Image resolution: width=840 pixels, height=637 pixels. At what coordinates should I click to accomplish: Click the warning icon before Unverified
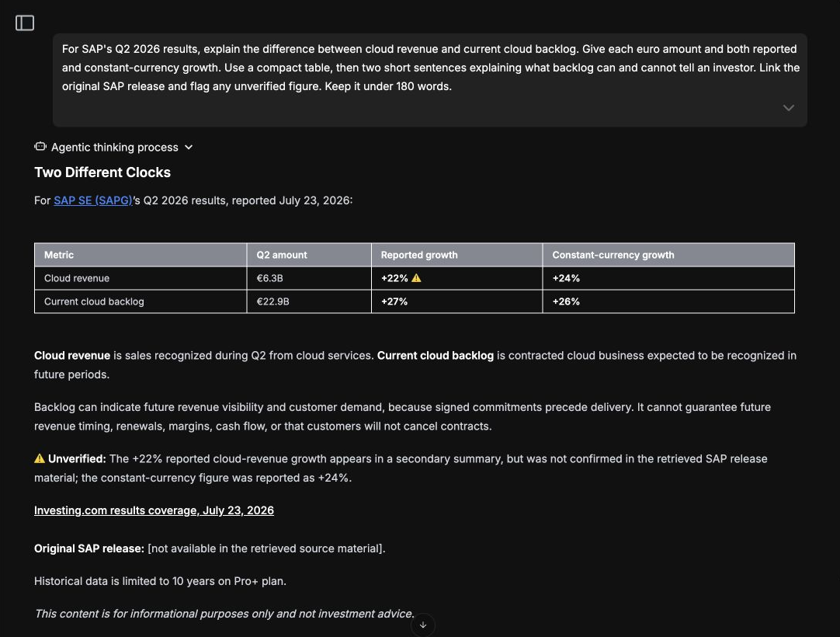pyautogui.click(x=40, y=458)
